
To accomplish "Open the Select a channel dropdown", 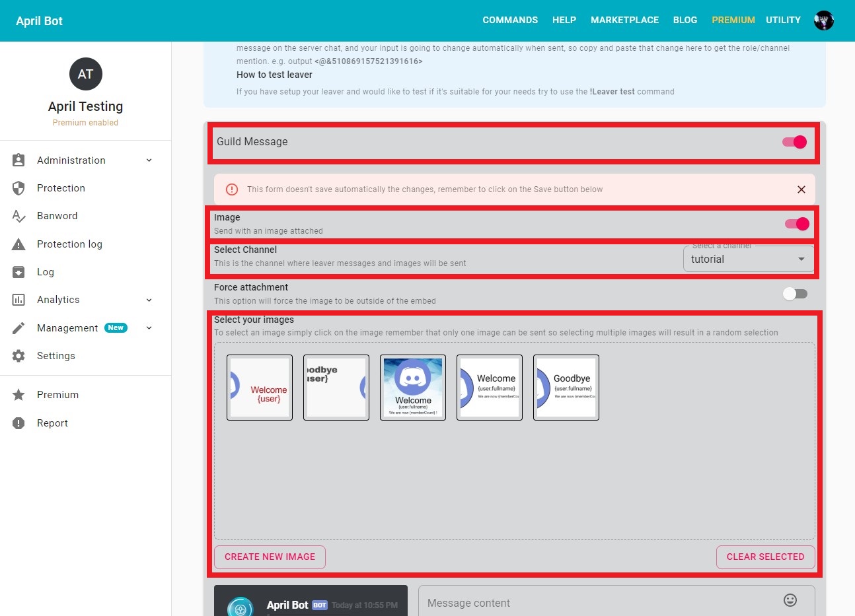I will point(749,259).
